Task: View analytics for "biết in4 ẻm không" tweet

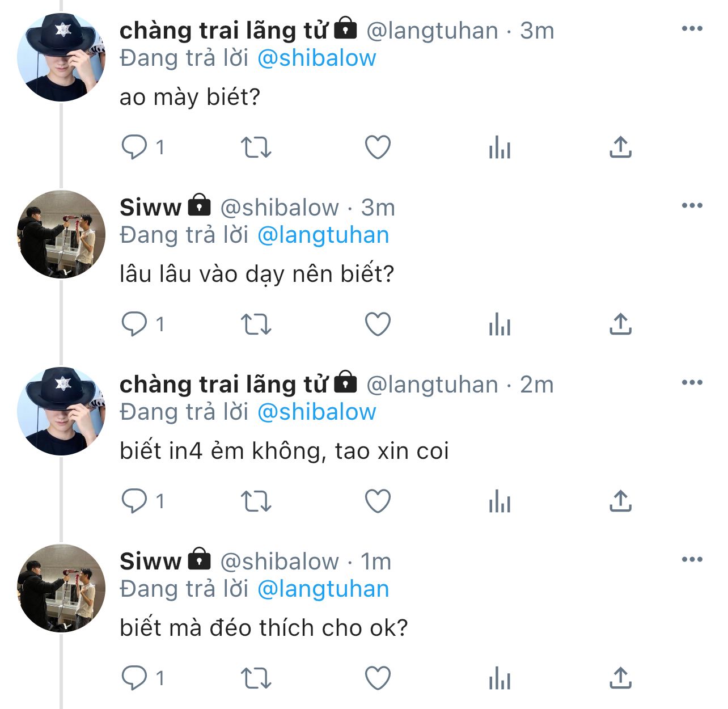Action: click(x=500, y=501)
